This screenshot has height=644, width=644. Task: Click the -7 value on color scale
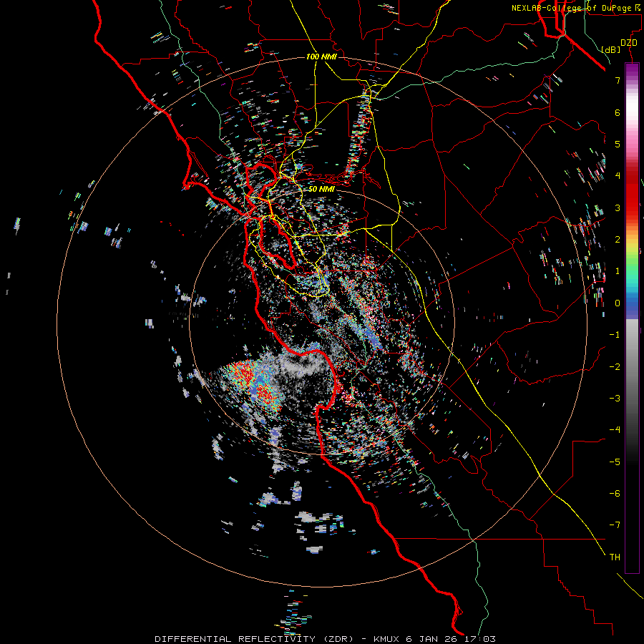tap(615, 525)
